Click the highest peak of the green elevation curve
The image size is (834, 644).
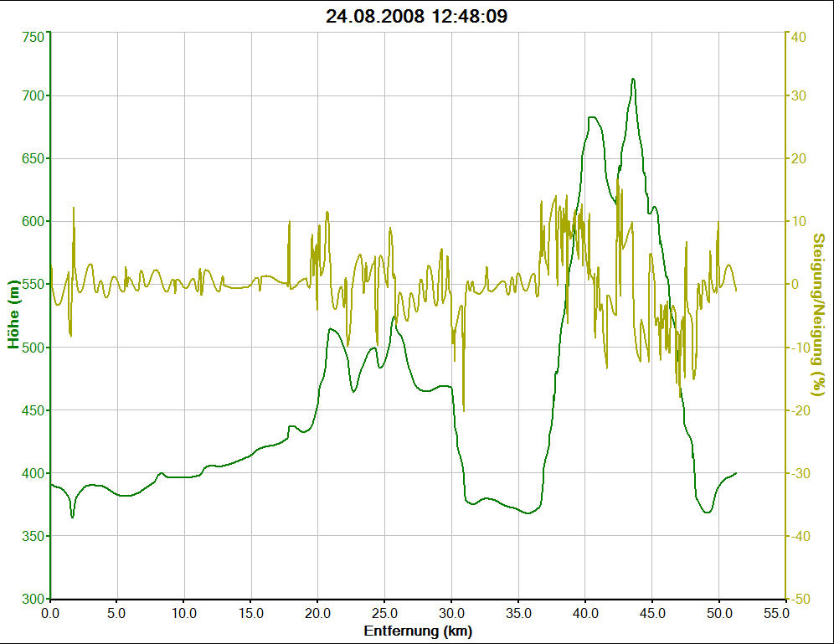click(633, 80)
